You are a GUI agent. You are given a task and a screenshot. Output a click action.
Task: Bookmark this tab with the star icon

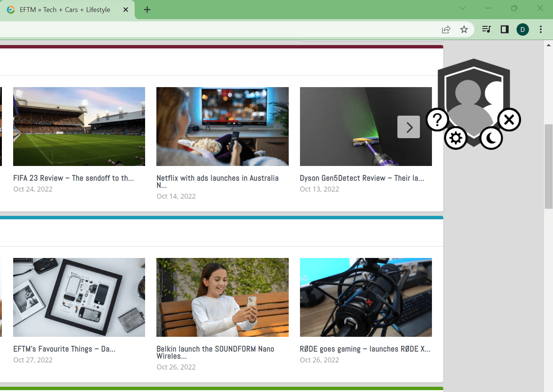pyautogui.click(x=464, y=29)
